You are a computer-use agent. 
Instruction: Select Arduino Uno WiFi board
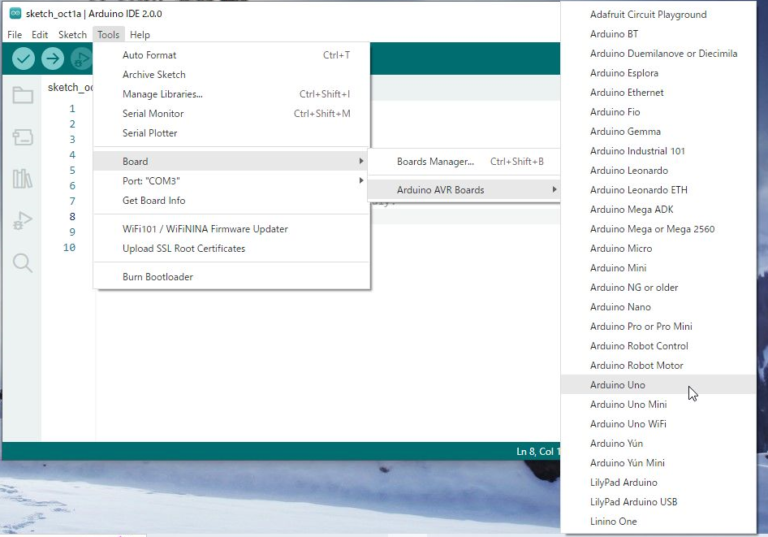[658, 424]
